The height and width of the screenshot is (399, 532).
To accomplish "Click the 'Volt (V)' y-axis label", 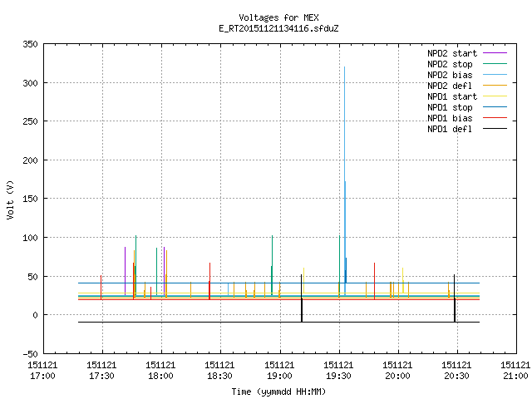I will (10, 199).
